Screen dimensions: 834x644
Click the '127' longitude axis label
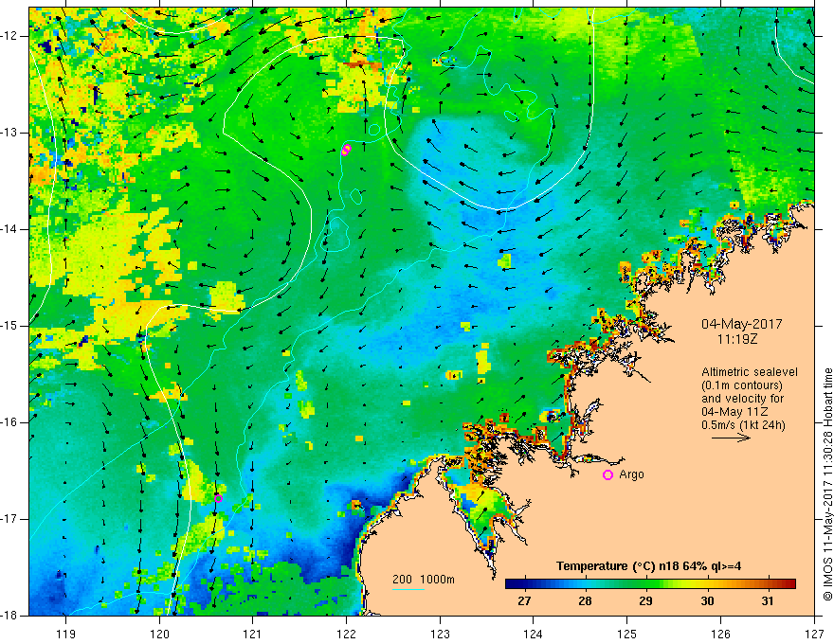coord(814,634)
